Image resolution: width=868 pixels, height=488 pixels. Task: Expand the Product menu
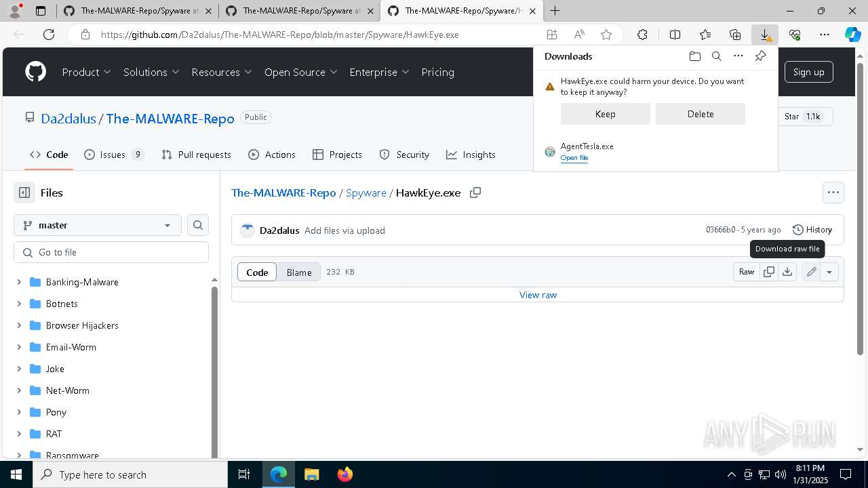(x=87, y=72)
